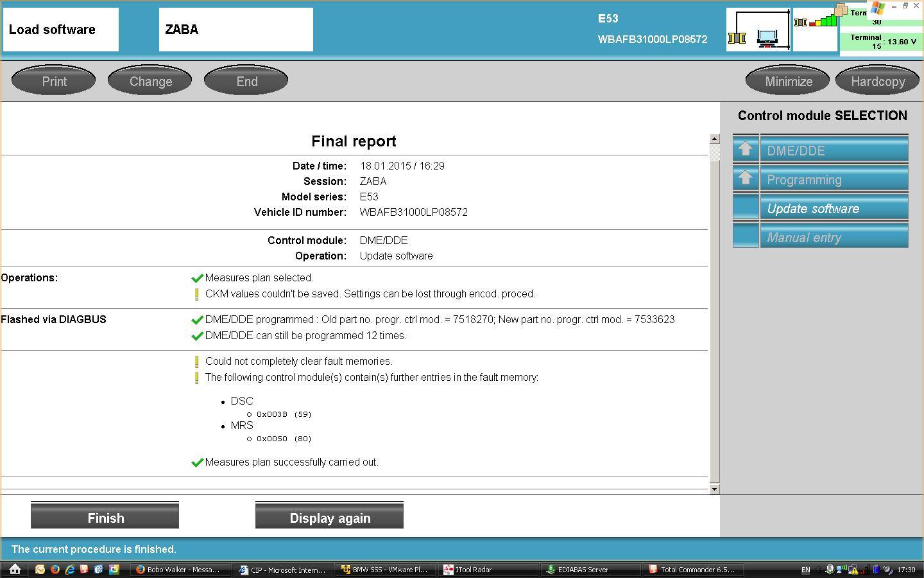This screenshot has width=924, height=578.
Task: Click the Internet Explorer quick launch icon
Action: pos(69,570)
